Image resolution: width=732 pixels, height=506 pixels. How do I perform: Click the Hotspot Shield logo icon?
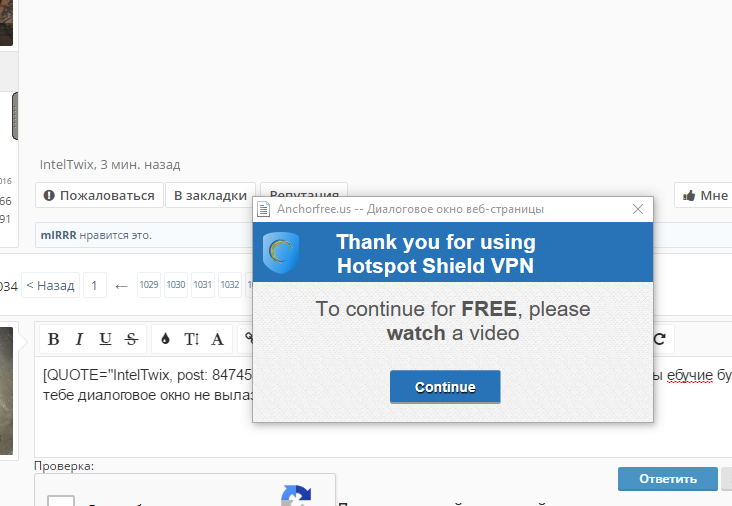(x=281, y=252)
